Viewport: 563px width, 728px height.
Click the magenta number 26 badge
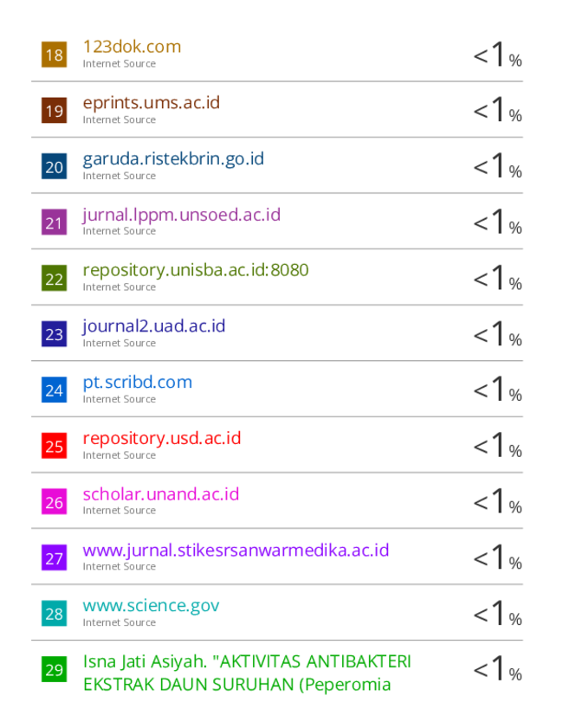[x=54, y=501]
